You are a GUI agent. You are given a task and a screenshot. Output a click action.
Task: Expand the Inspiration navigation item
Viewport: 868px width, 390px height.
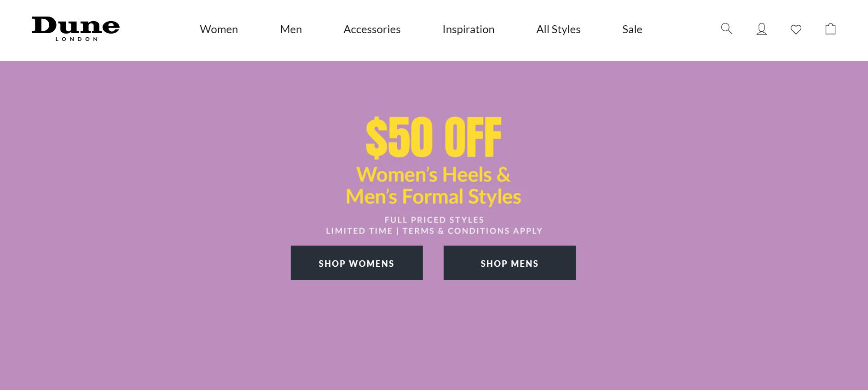point(468,29)
